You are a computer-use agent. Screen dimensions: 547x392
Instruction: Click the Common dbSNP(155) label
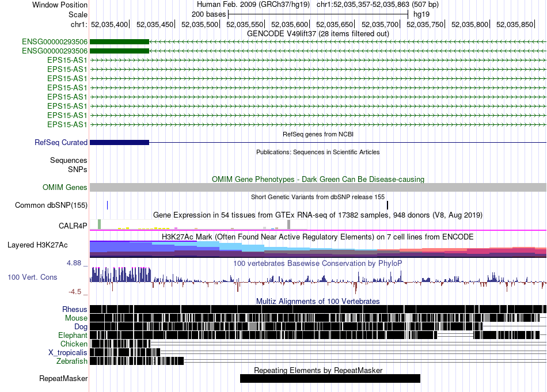pyautogui.click(x=51, y=205)
